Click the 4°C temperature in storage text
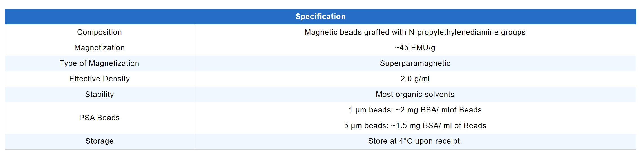The image size is (644, 154). click(406, 141)
